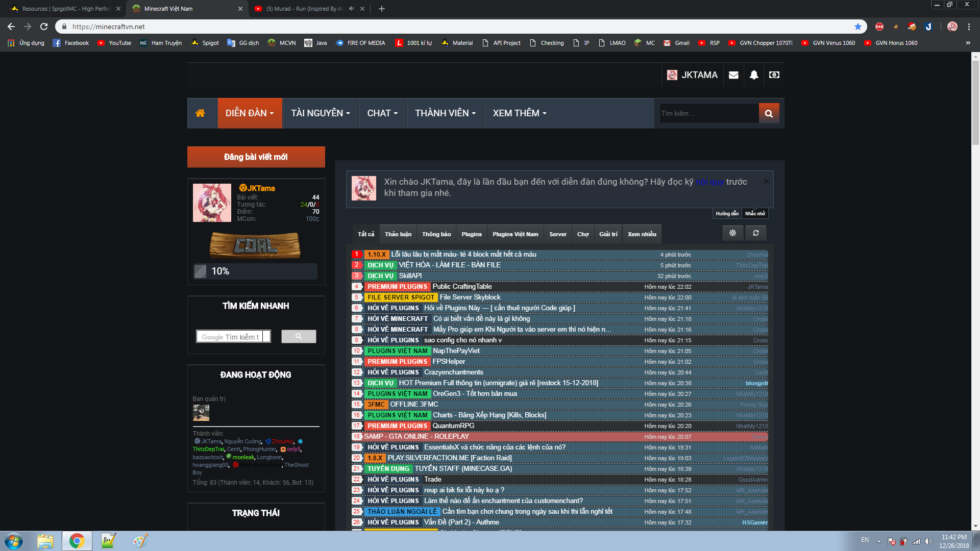
Task: Refresh the thread list
Action: pos(756,233)
